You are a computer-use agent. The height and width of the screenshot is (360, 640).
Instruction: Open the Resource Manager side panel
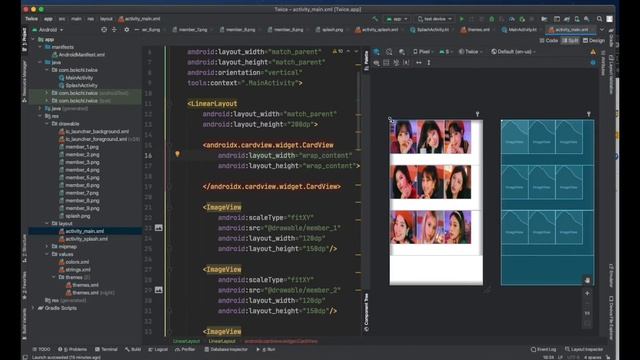(x=24, y=82)
